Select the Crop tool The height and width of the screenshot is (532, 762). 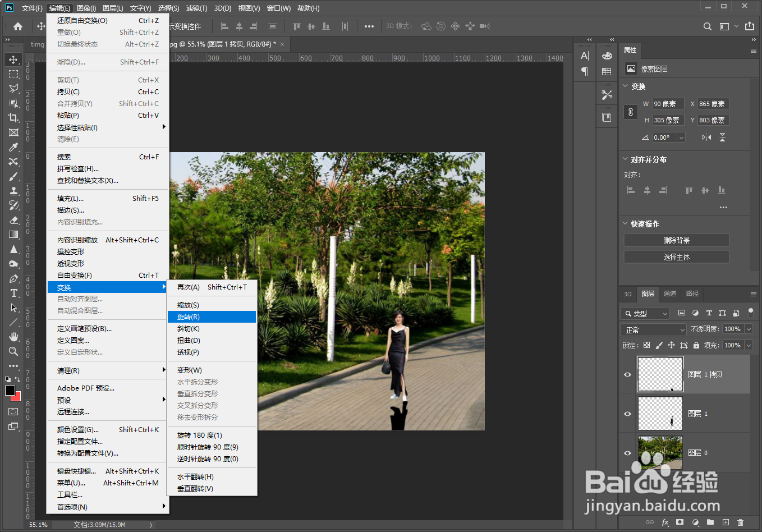click(13, 118)
